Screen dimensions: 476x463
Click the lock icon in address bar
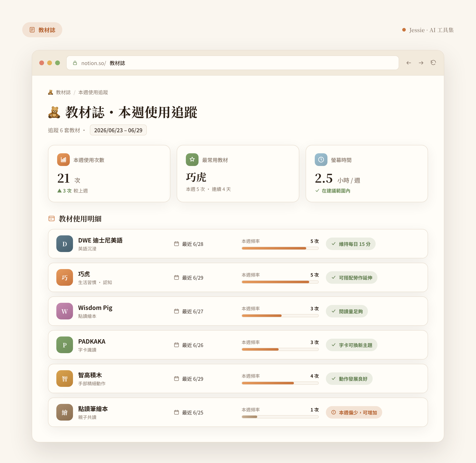75,63
